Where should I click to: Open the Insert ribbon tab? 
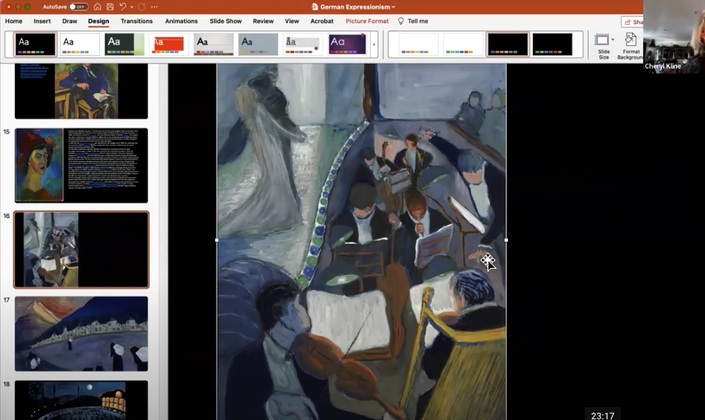click(42, 21)
